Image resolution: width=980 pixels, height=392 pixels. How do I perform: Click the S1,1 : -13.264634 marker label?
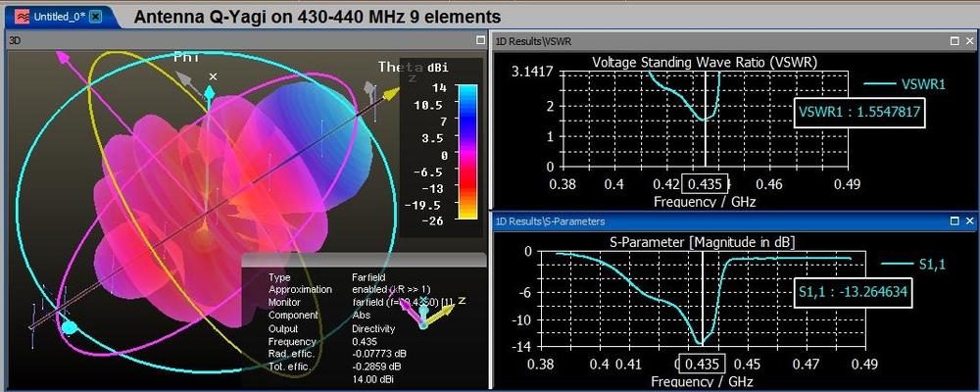[854, 291]
